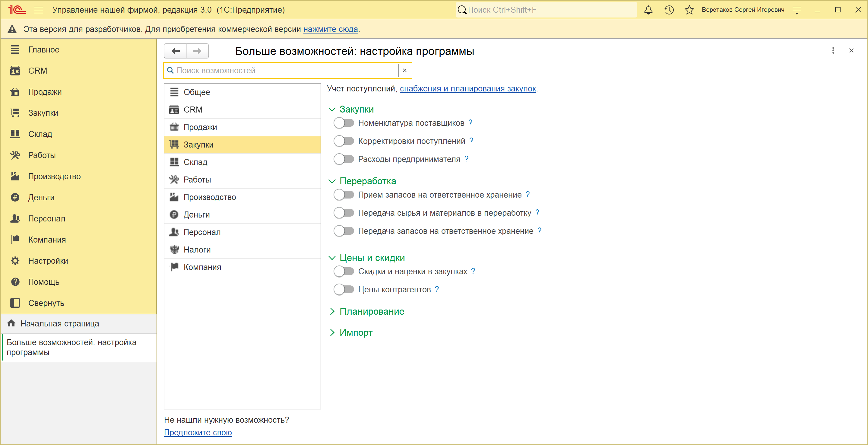The height and width of the screenshot is (445, 868).
Task: Switch to Начальная страница tab
Action: (78, 324)
